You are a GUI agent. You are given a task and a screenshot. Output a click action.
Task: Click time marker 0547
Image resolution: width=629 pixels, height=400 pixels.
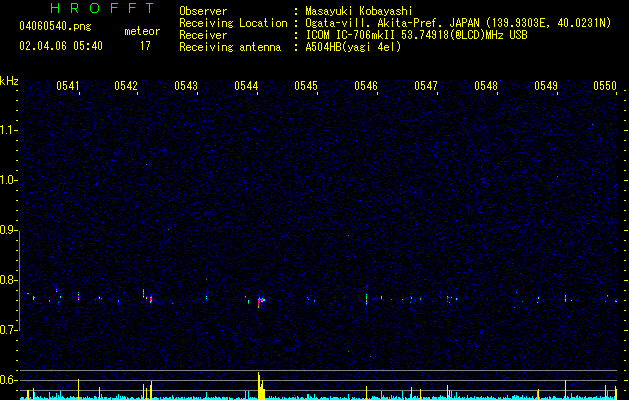(x=426, y=85)
